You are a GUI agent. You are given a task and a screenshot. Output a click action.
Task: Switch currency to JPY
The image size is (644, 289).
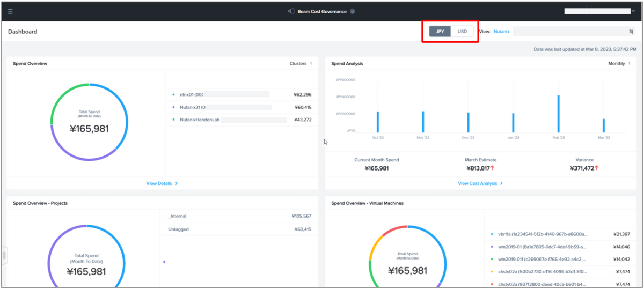440,32
